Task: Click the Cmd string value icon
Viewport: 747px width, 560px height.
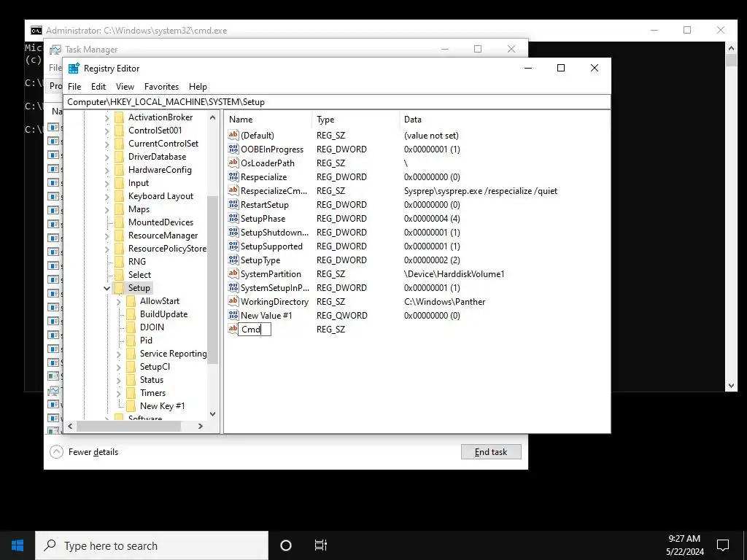Action: click(233, 329)
